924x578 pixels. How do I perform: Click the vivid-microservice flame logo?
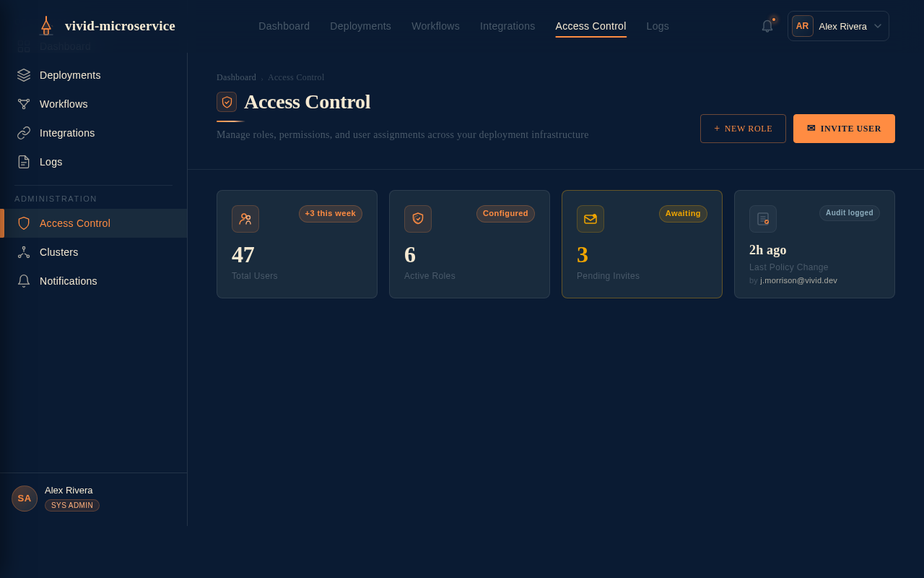[x=45, y=25]
